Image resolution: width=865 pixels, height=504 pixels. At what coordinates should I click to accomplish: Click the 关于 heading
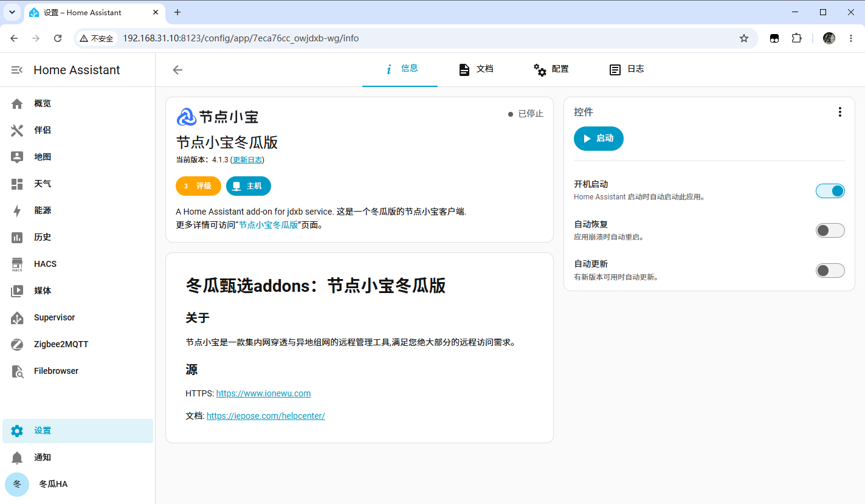(x=198, y=318)
